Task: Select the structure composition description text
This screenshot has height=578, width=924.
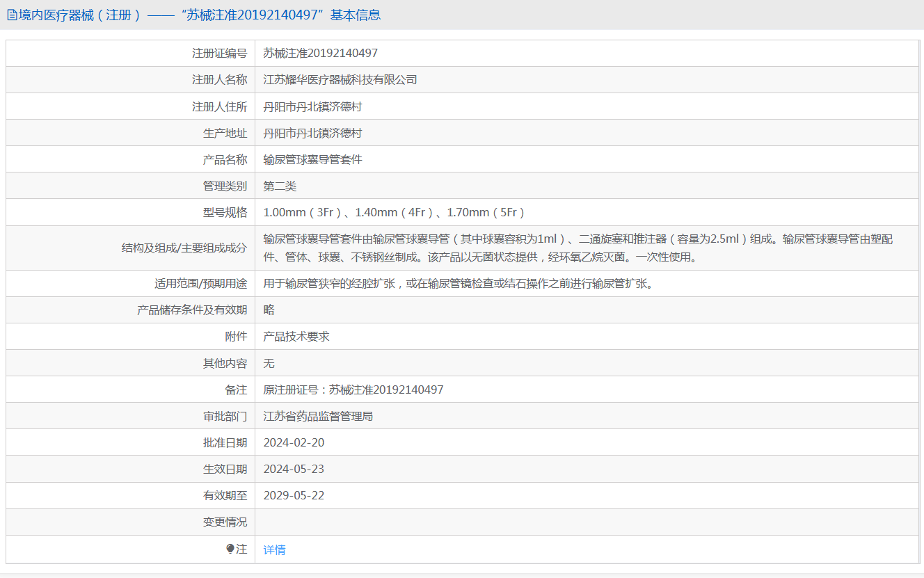Action: (x=578, y=248)
